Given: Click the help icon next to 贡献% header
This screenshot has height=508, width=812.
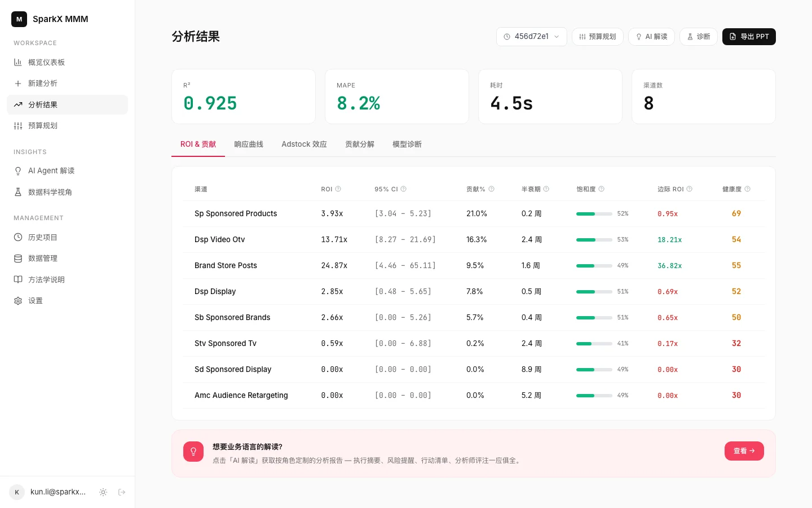Looking at the screenshot, I should tap(492, 189).
